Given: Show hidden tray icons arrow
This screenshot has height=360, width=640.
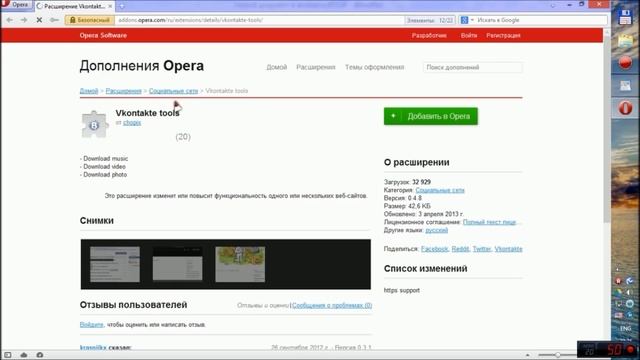Looking at the screenshot, I should tap(617, 270).
